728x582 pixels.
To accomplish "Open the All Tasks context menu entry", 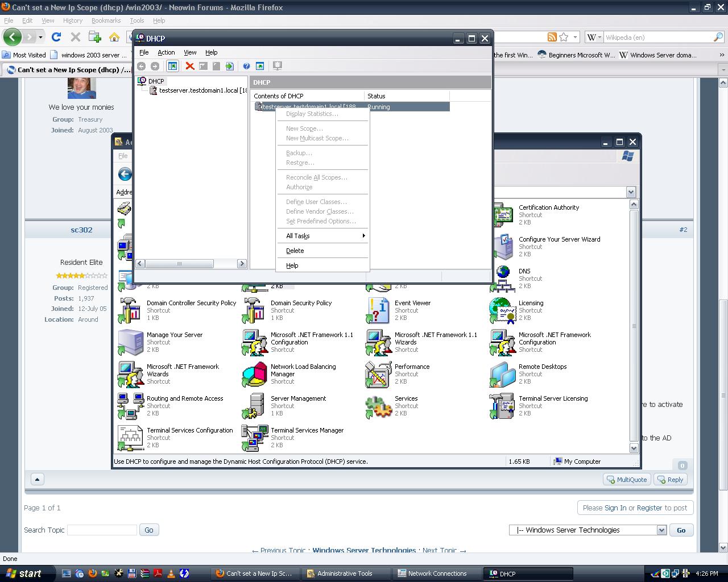I will click(297, 235).
